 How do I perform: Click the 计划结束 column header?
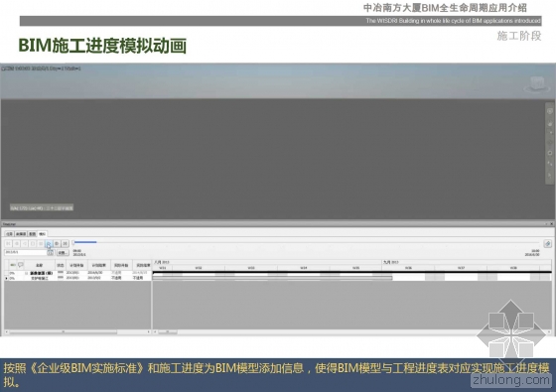tap(99, 265)
